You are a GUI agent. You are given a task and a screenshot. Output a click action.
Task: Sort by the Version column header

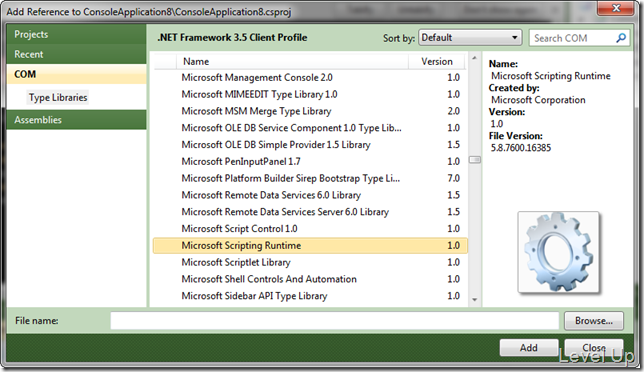(437, 62)
